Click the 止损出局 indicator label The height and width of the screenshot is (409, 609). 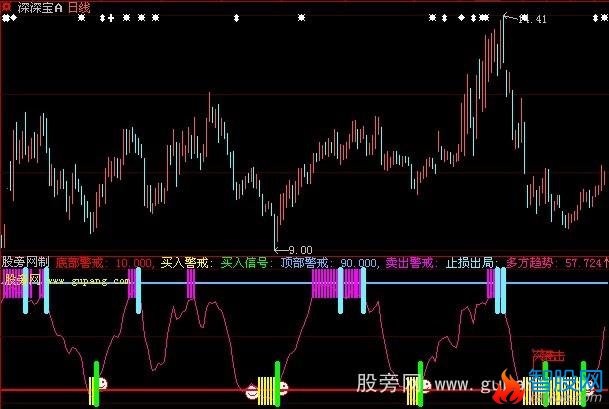[471, 263]
